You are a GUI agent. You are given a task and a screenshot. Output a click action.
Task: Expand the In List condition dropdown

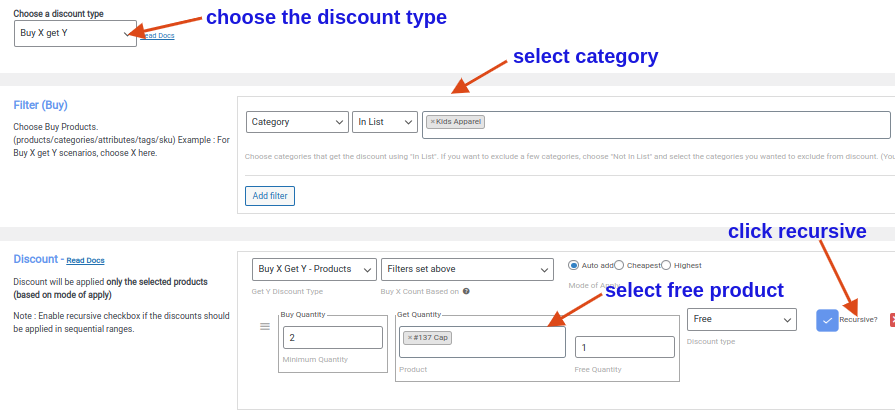pos(385,122)
